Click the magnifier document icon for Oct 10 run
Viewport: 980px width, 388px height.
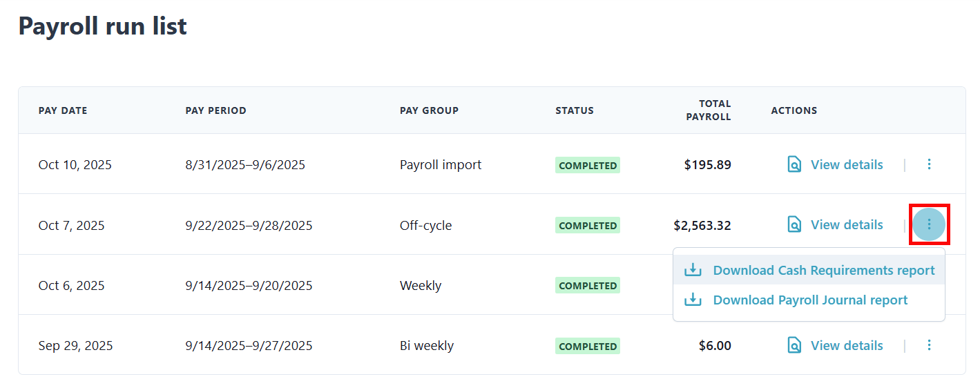click(795, 165)
